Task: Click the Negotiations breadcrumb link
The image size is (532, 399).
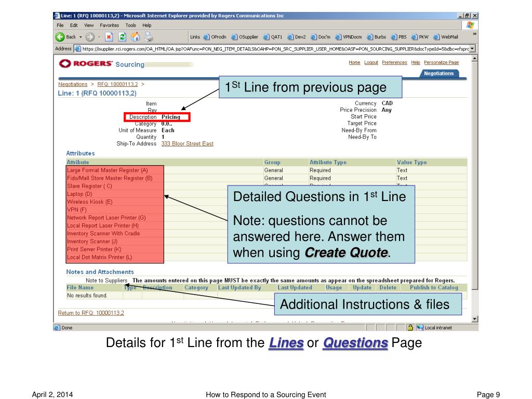Action: [x=73, y=84]
